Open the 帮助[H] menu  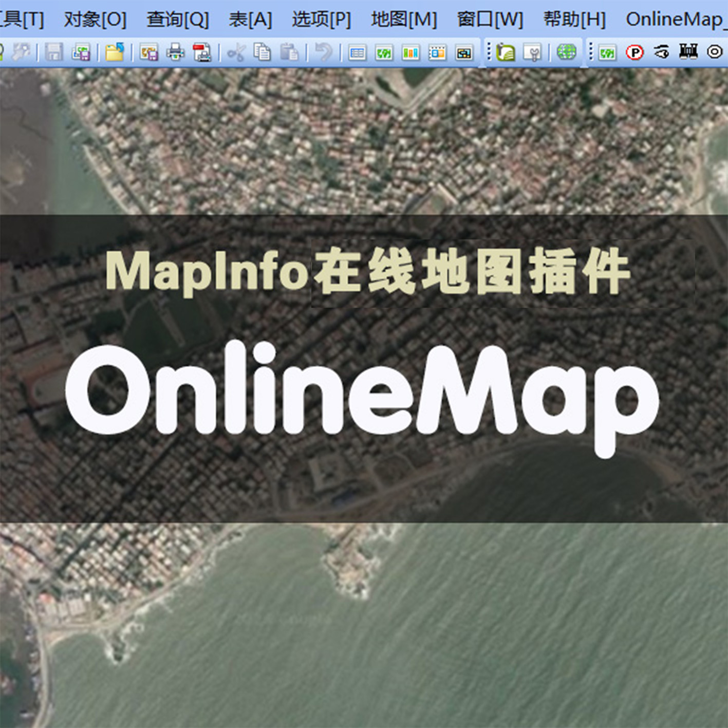pos(574,20)
